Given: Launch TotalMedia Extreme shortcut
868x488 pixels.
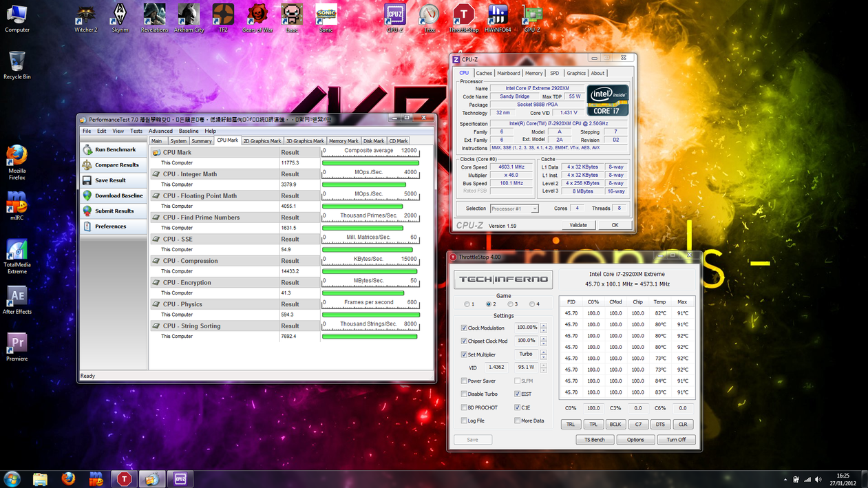Looking at the screenshot, I should 17,256.
